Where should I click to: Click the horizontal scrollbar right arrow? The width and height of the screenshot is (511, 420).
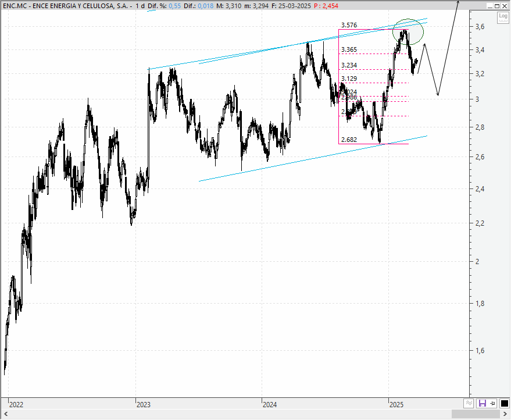[x=506, y=414]
